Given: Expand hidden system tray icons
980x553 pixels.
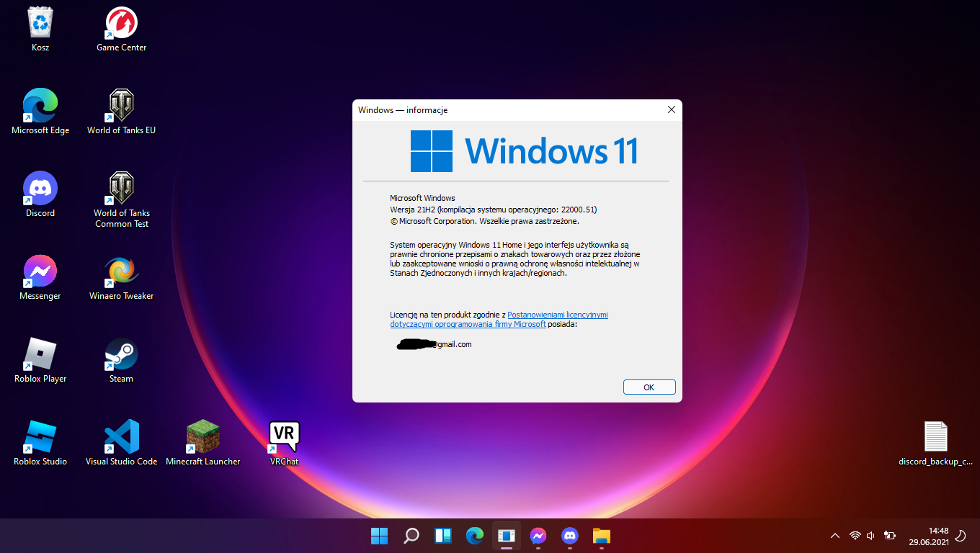Looking at the screenshot, I should tap(834, 535).
